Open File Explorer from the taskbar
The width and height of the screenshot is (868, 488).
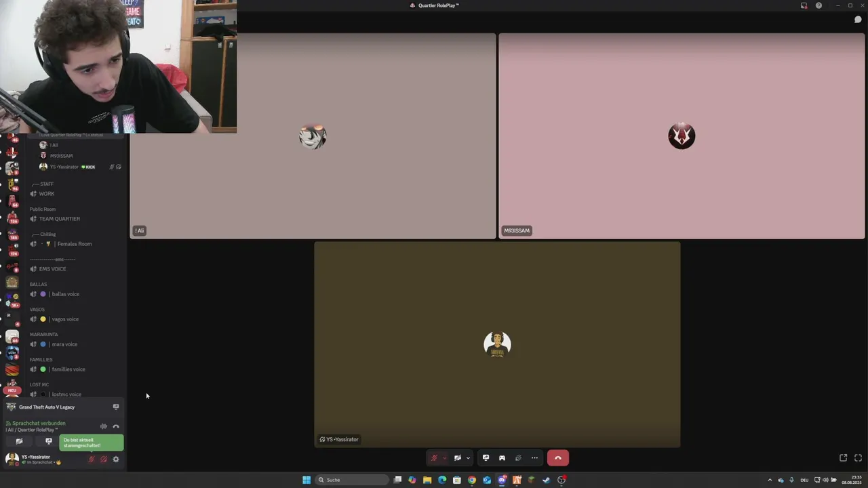click(427, 480)
